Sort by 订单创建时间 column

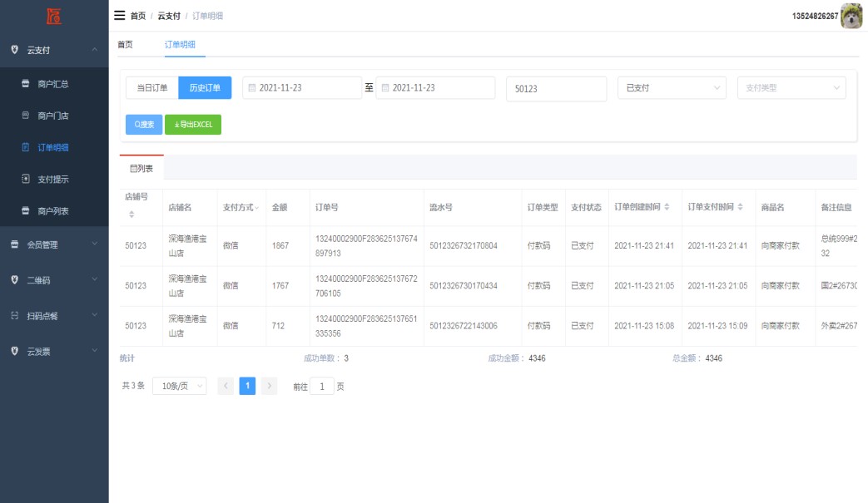coord(667,207)
